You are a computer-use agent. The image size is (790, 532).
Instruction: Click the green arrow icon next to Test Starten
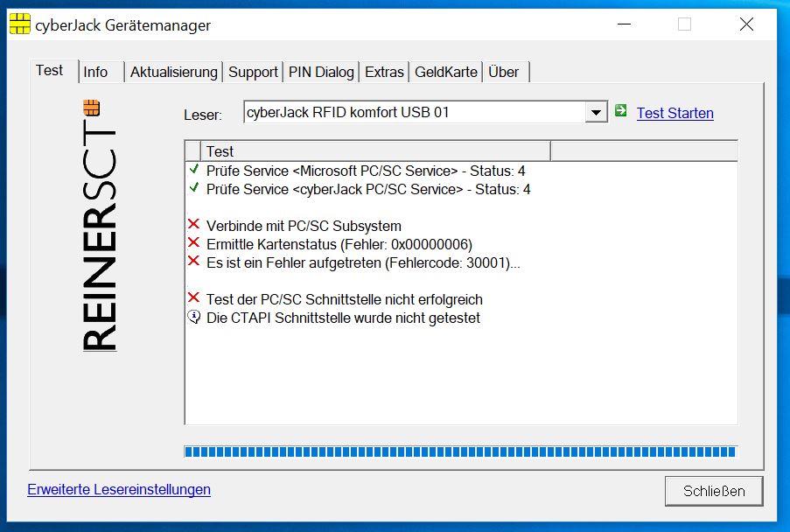[x=621, y=111]
